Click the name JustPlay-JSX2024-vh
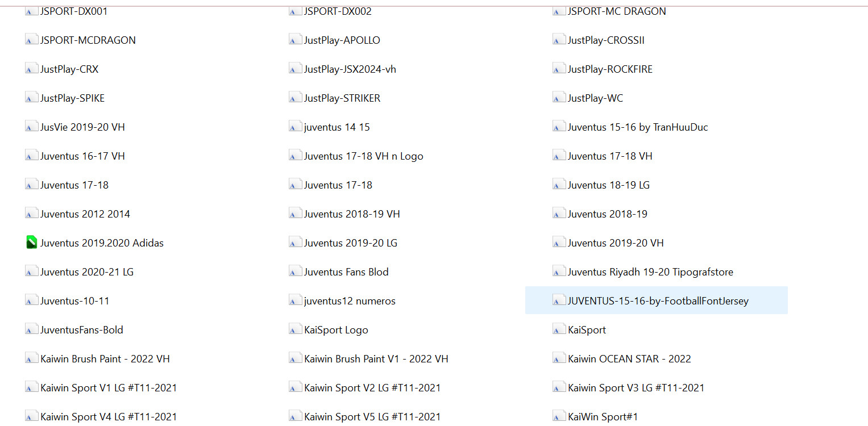This screenshot has width=868, height=426. pos(350,69)
